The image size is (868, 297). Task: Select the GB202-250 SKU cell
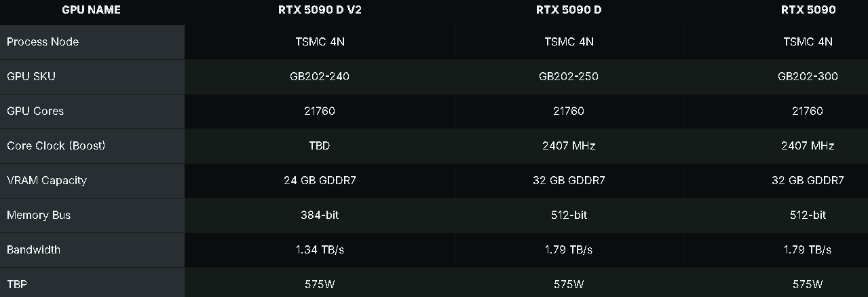pyautogui.click(x=569, y=76)
